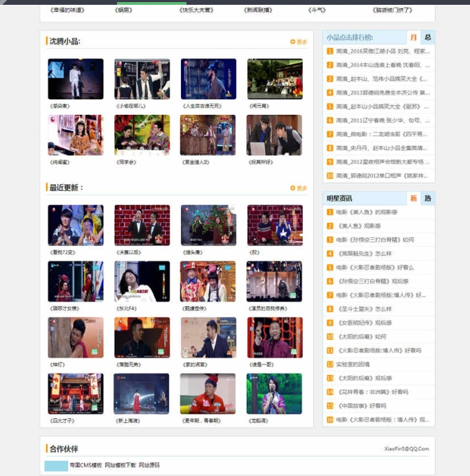Open the thumbnail for 《东北F4》
Image resolution: width=470 pixels, height=476 pixels.
pos(142,281)
